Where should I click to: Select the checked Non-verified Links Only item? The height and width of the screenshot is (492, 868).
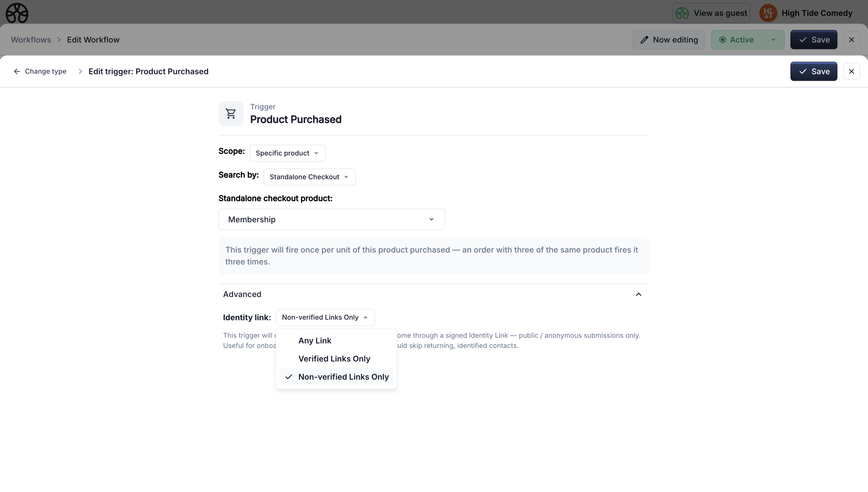point(343,377)
